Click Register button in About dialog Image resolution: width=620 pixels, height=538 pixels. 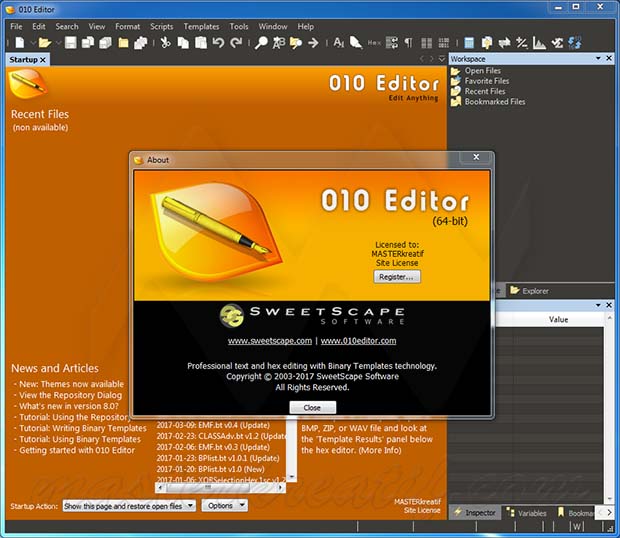click(397, 277)
